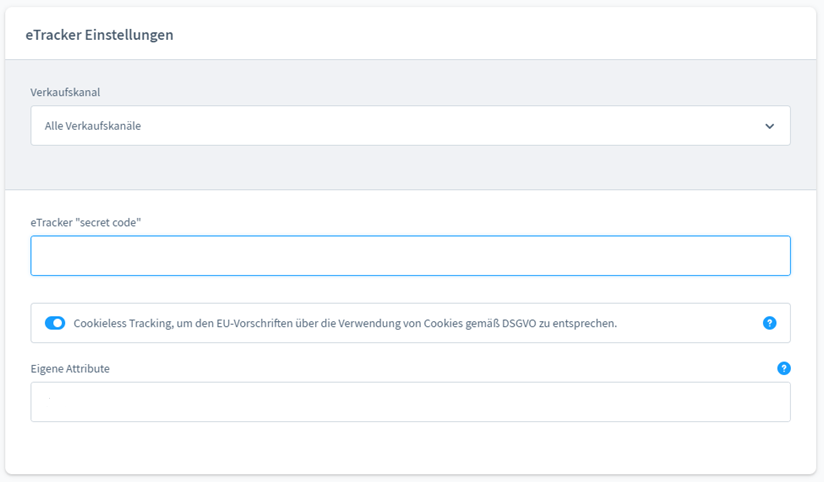824x482 pixels.
Task: Open help icon for Cookieless Tracking
Action: coord(769,323)
